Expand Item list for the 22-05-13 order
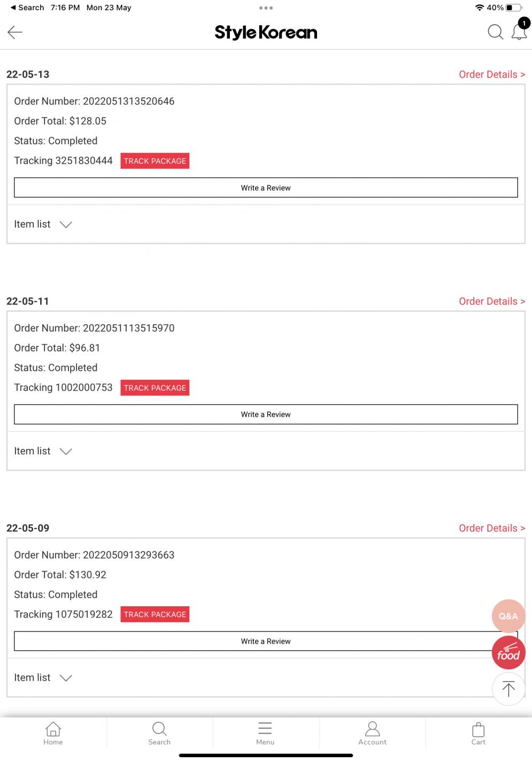The width and height of the screenshot is (532, 762). (43, 224)
